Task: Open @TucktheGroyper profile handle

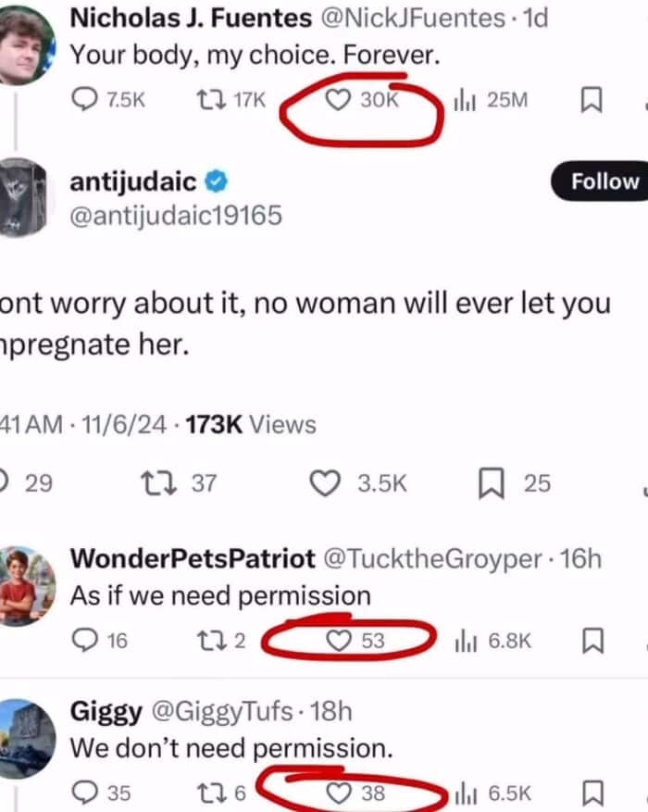Action: click(432, 558)
